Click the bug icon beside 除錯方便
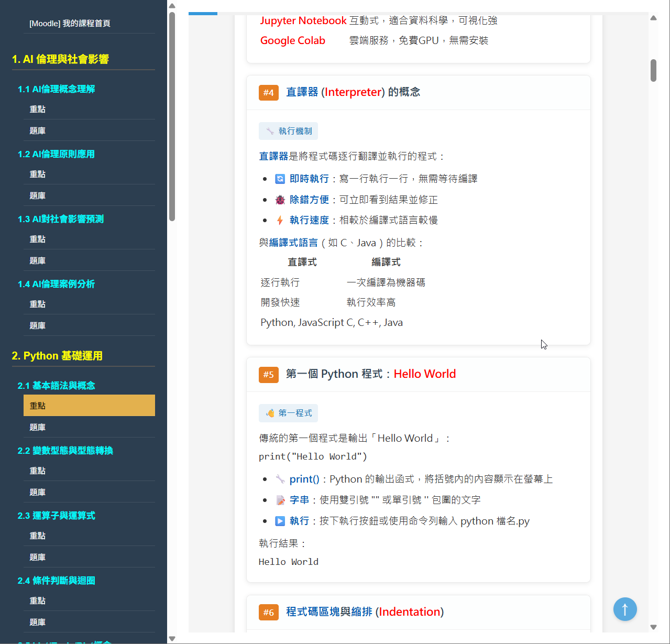The height and width of the screenshot is (644, 670). pyautogui.click(x=280, y=200)
